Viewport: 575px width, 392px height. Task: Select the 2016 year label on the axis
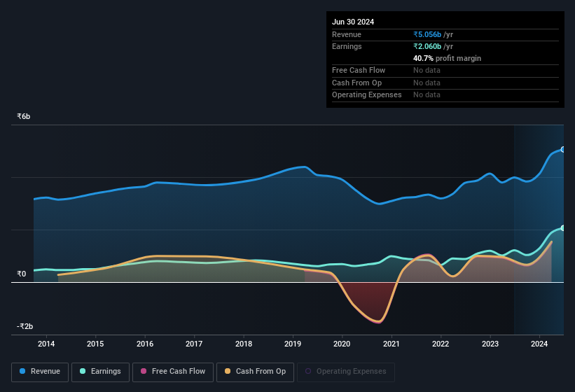tap(145, 344)
